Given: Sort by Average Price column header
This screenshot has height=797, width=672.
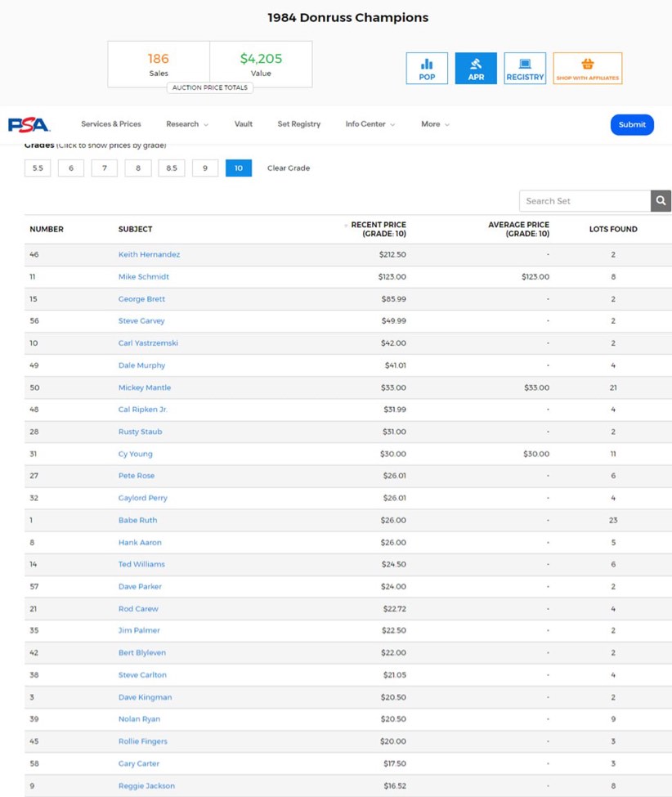Looking at the screenshot, I should pos(518,229).
